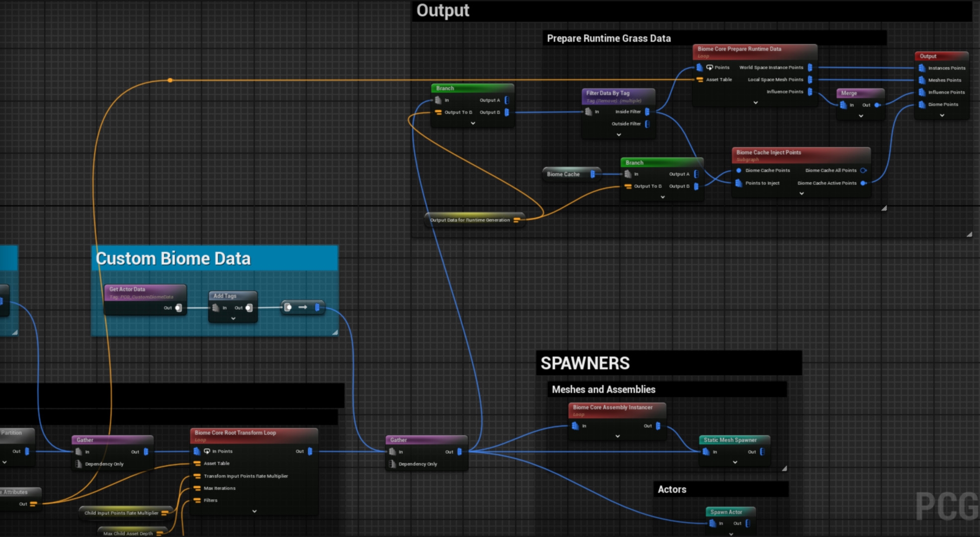Select the Output Data for Runtime Generation node
The height and width of the screenshot is (537, 980).
tap(470, 220)
